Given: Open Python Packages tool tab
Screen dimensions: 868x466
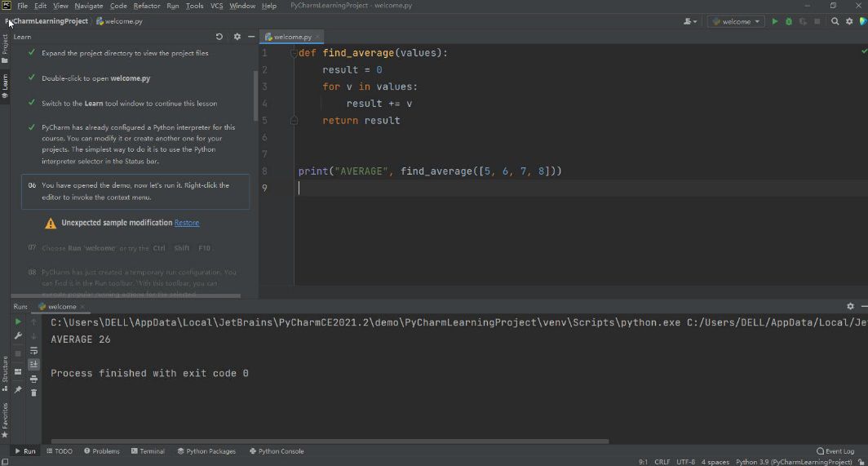Looking at the screenshot, I should (x=206, y=451).
